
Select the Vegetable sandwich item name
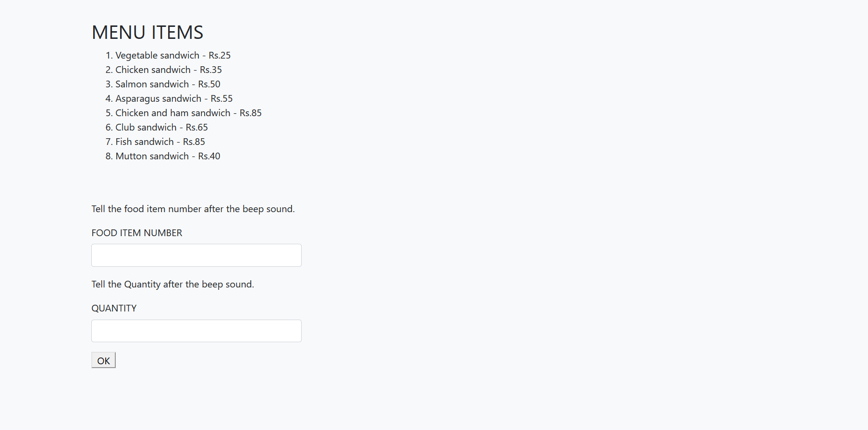(157, 56)
